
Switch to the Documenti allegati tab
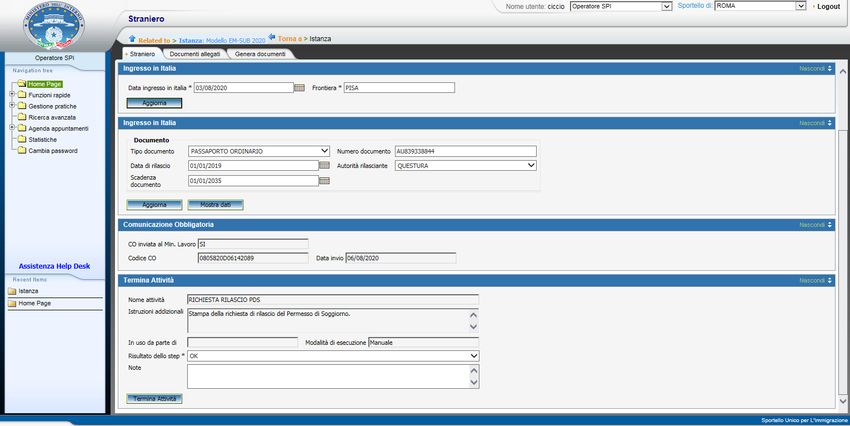tap(196, 53)
